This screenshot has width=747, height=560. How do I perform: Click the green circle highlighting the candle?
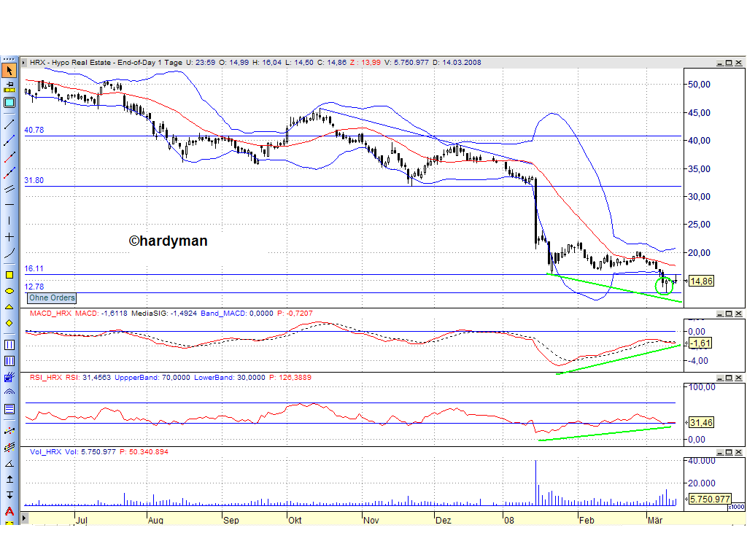(x=665, y=286)
